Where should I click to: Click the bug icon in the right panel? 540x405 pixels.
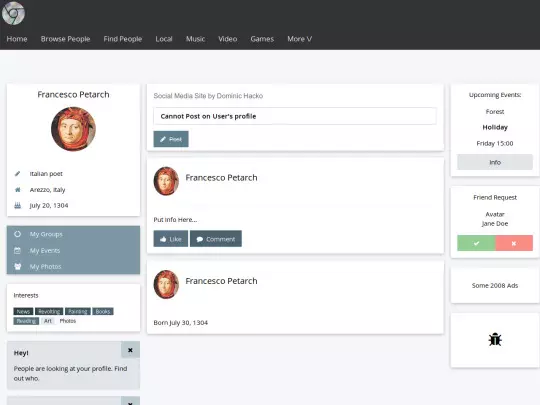[x=495, y=340]
